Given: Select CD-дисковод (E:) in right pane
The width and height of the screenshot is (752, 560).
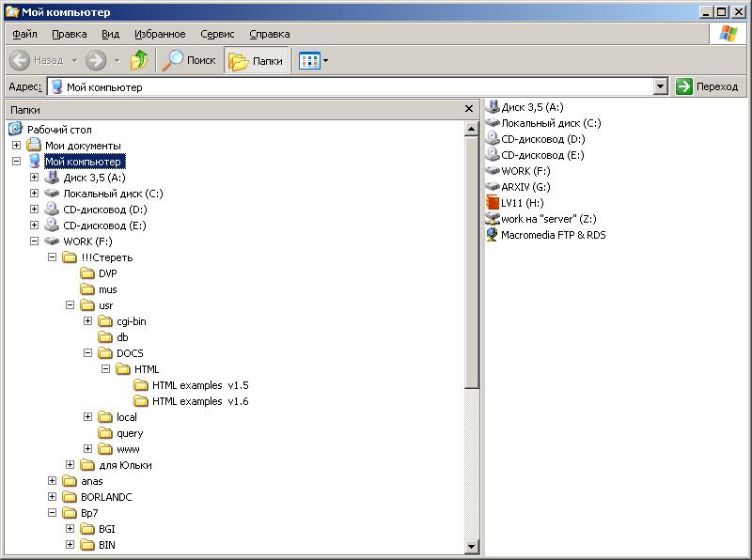Looking at the screenshot, I should coord(535,155).
